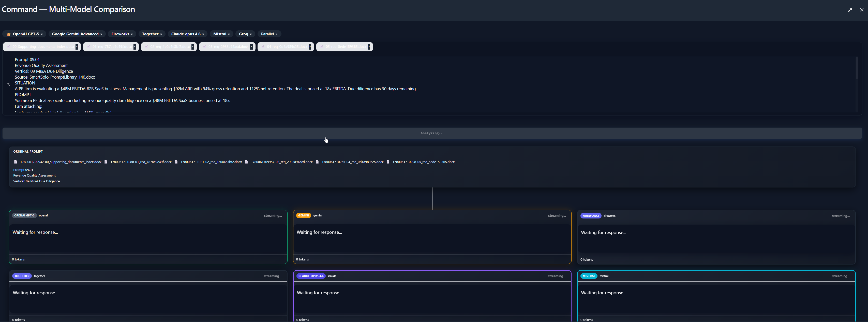Click file icon of 05_req_5ede159365.docx chip
This screenshot has height=322, width=868.
pos(322,47)
